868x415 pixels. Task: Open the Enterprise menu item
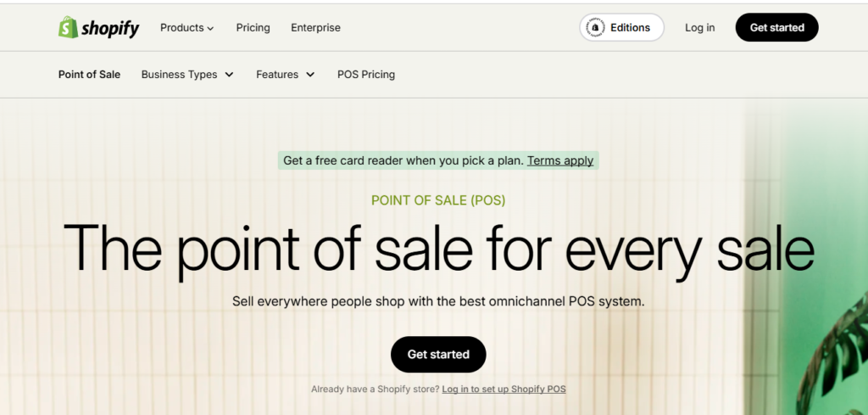[x=315, y=28]
